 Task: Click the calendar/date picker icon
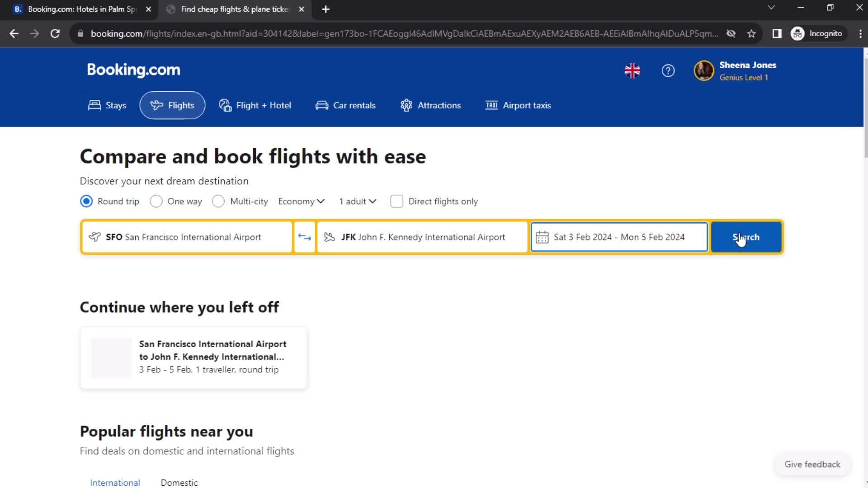tap(542, 237)
